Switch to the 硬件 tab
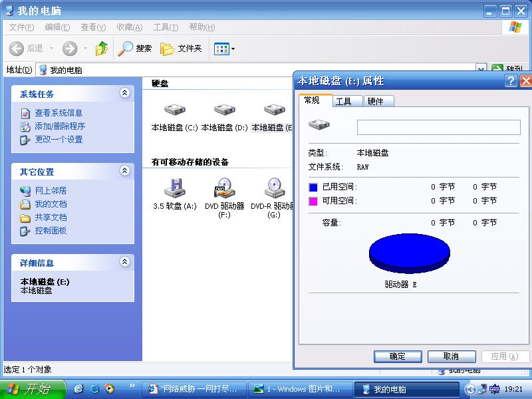The image size is (532, 399). (x=378, y=101)
